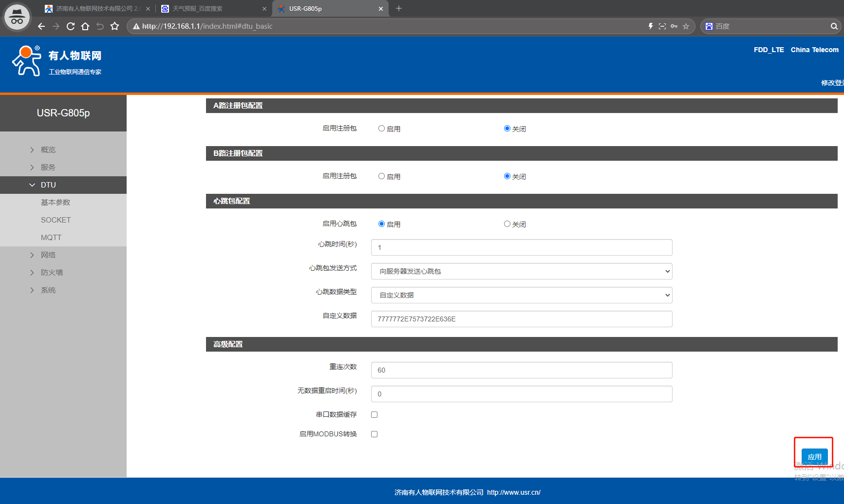This screenshot has width=844, height=504.
Task: Open the www.usr.cn footer link
Action: pos(513,492)
